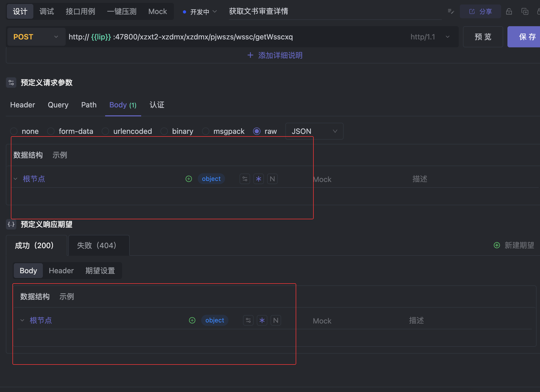
Task: Click the interface name 获取文书审查详情 field
Action: (x=335, y=11)
